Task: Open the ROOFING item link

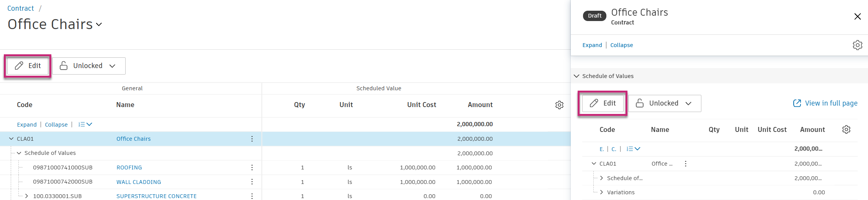Action: tap(129, 167)
